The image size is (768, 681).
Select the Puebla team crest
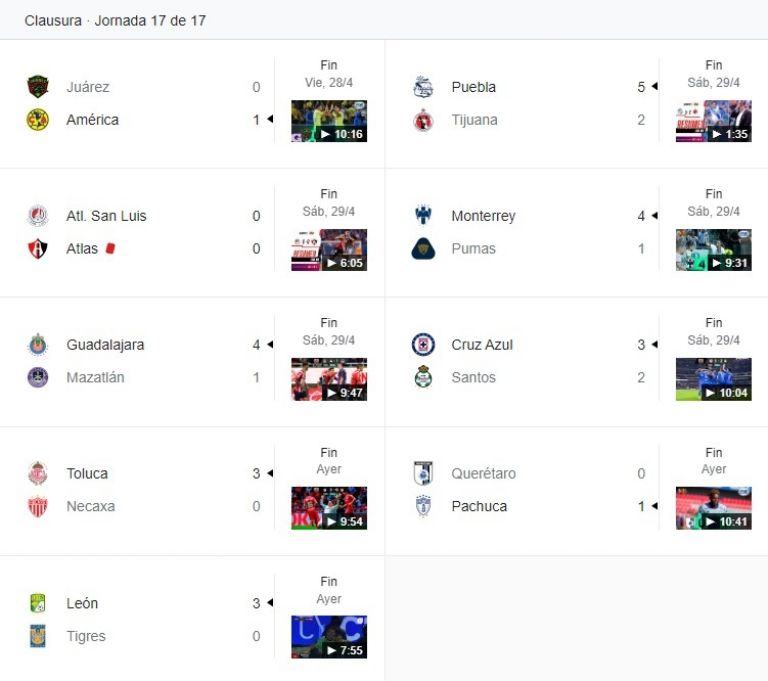[423, 87]
